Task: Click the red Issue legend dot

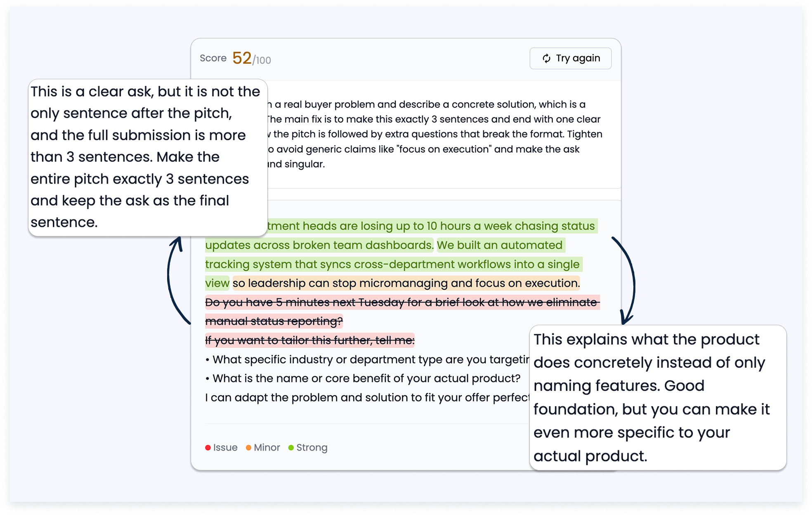Action: point(208,448)
